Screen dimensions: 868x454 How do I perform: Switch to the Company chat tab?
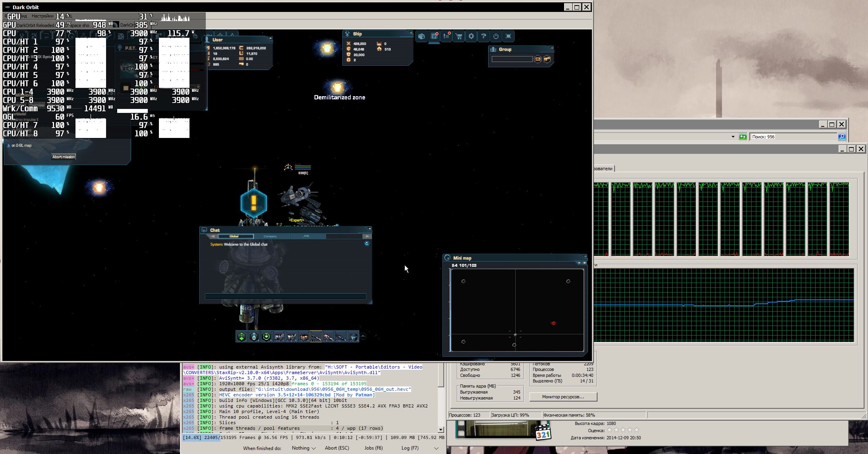point(270,236)
